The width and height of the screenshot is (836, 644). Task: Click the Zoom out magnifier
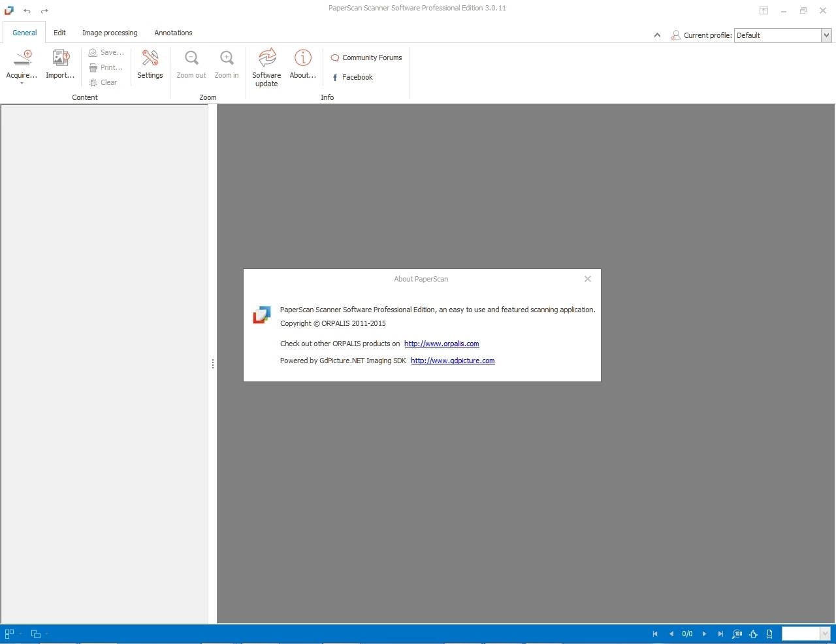pyautogui.click(x=191, y=58)
